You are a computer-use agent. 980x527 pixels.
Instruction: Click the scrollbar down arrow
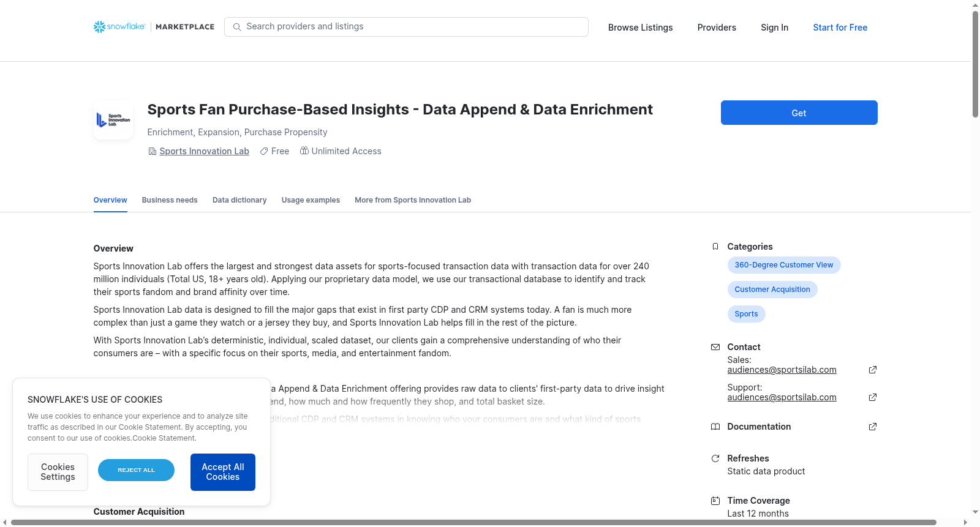click(x=975, y=512)
